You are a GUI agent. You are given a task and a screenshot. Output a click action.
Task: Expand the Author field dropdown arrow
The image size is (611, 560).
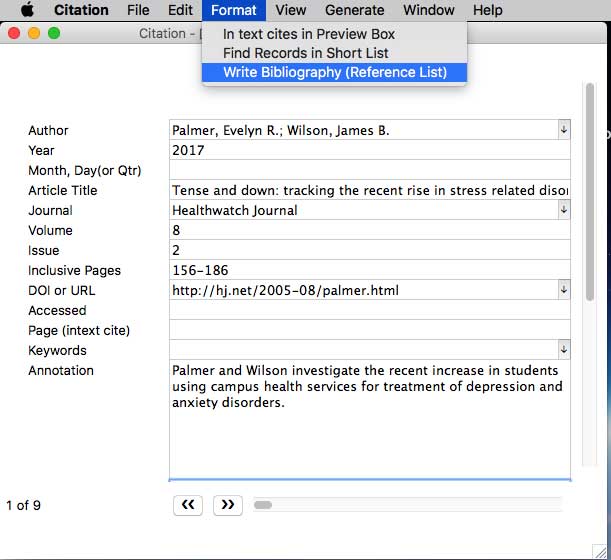(564, 130)
